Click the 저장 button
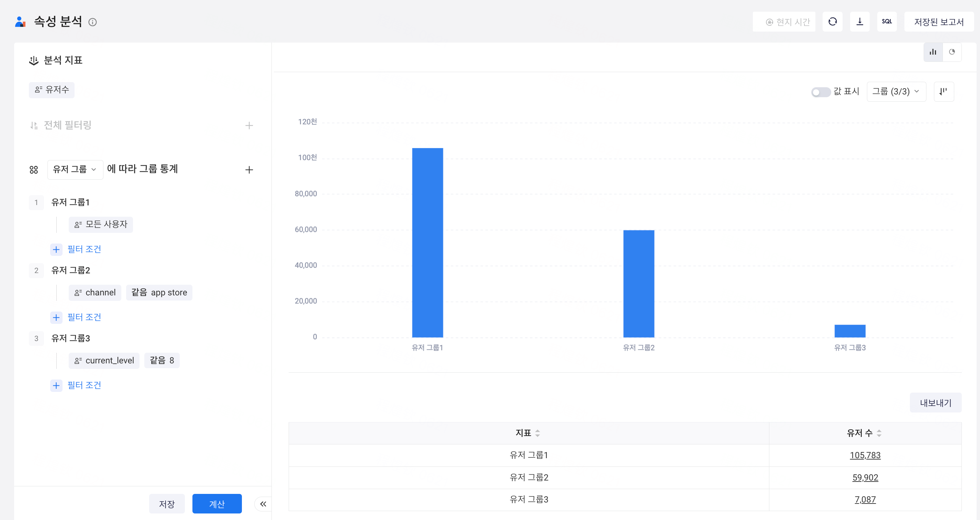Image resolution: width=980 pixels, height=520 pixels. 167,504
